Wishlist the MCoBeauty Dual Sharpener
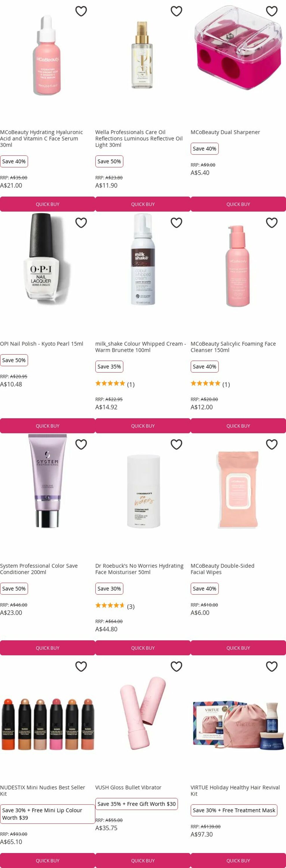Screen dimensions: 286x868 272,11
